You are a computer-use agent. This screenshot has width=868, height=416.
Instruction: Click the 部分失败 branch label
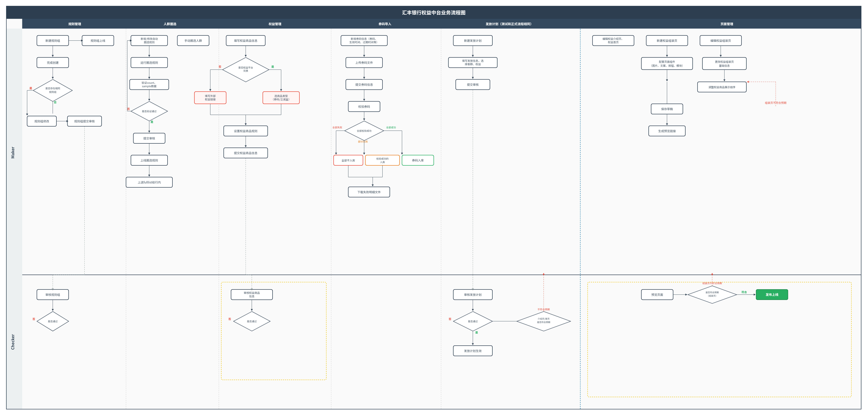click(363, 142)
